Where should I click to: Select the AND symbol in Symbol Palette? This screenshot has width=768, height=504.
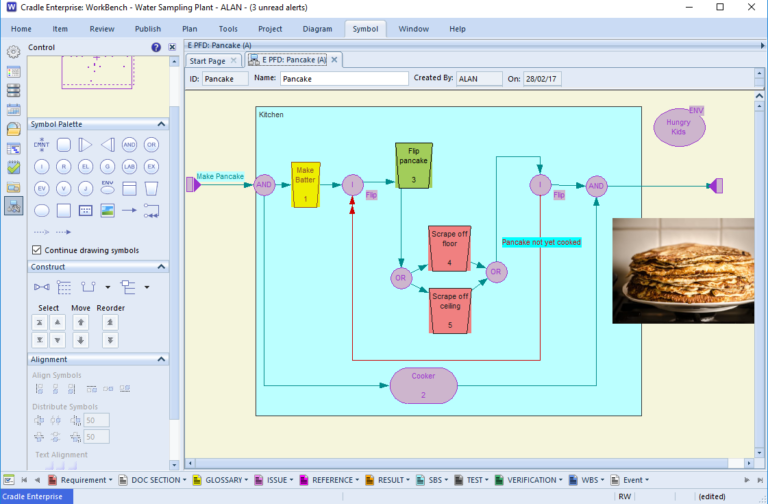click(129, 145)
